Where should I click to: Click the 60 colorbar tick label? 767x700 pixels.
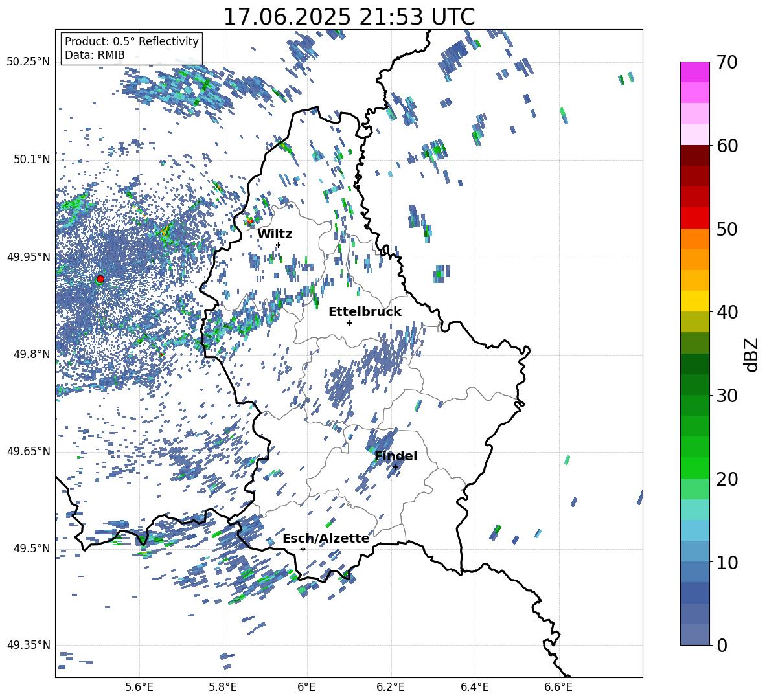(x=727, y=146)
